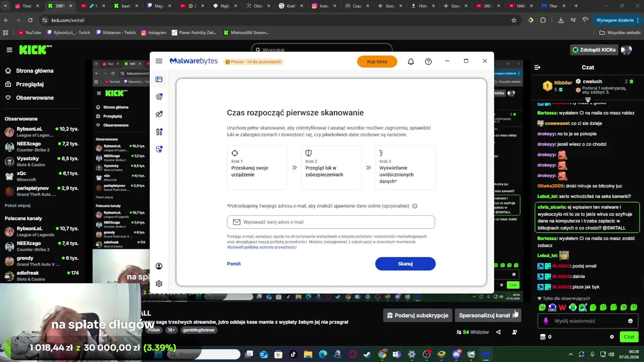This screenshot has width=644, height=362.
Task: Open Vysotzky channel in followed list
Action: (x=42, y=161)
